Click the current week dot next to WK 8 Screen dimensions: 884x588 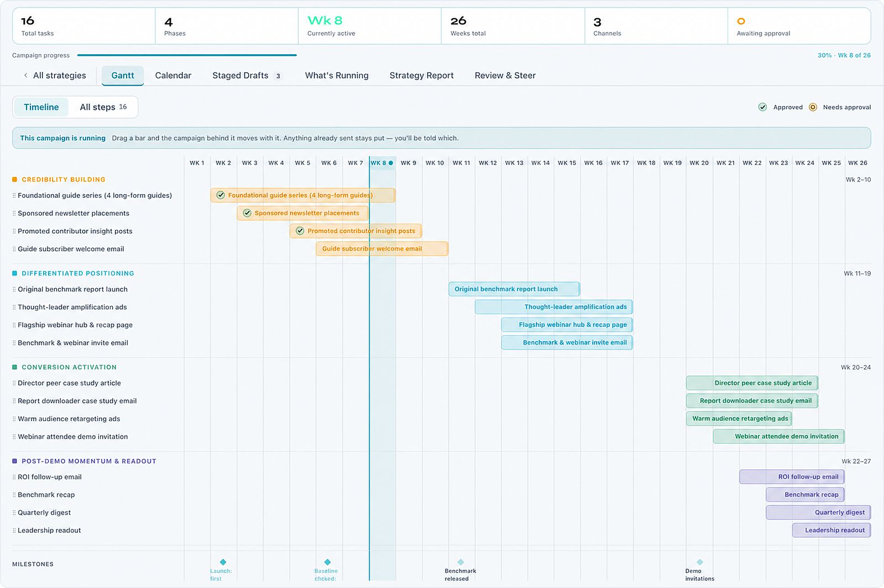(x=391, y=163)
